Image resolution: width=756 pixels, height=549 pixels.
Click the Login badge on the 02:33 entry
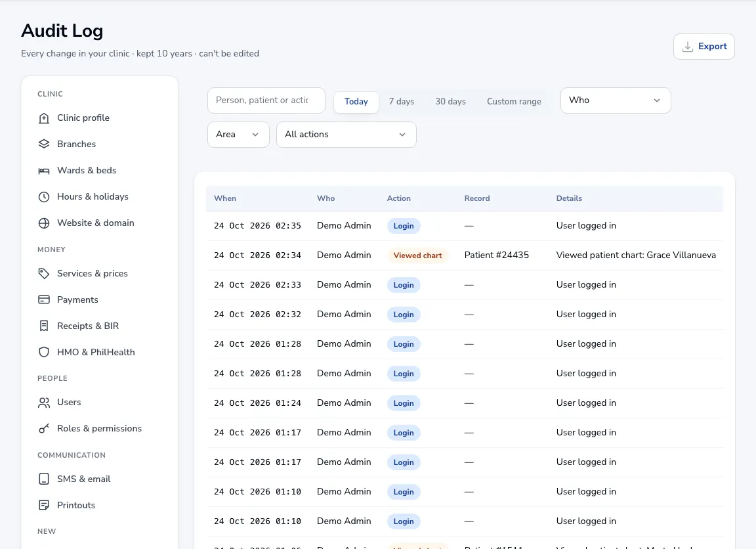tap(404, 285)
